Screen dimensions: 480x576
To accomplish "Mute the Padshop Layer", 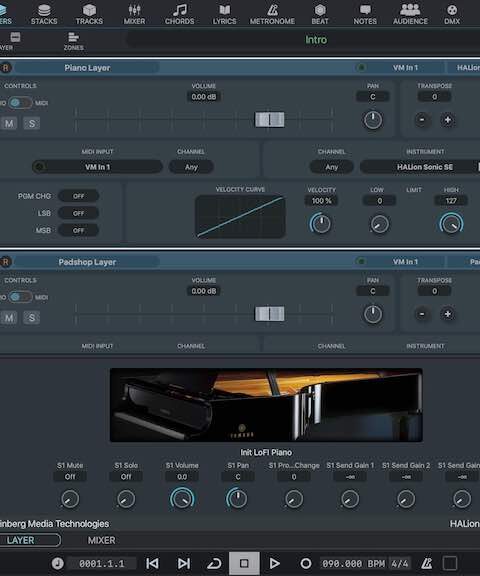I will [9, 318].
